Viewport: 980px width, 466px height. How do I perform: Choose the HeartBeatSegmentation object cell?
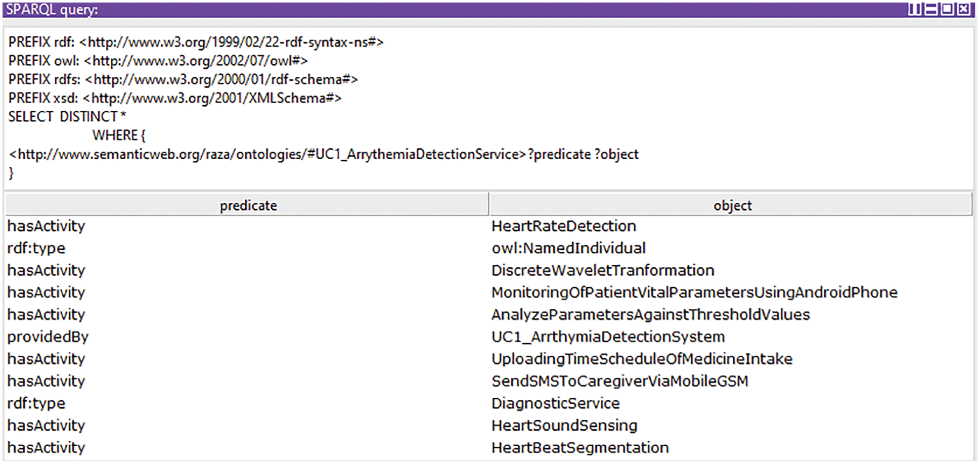pos(580,448)
